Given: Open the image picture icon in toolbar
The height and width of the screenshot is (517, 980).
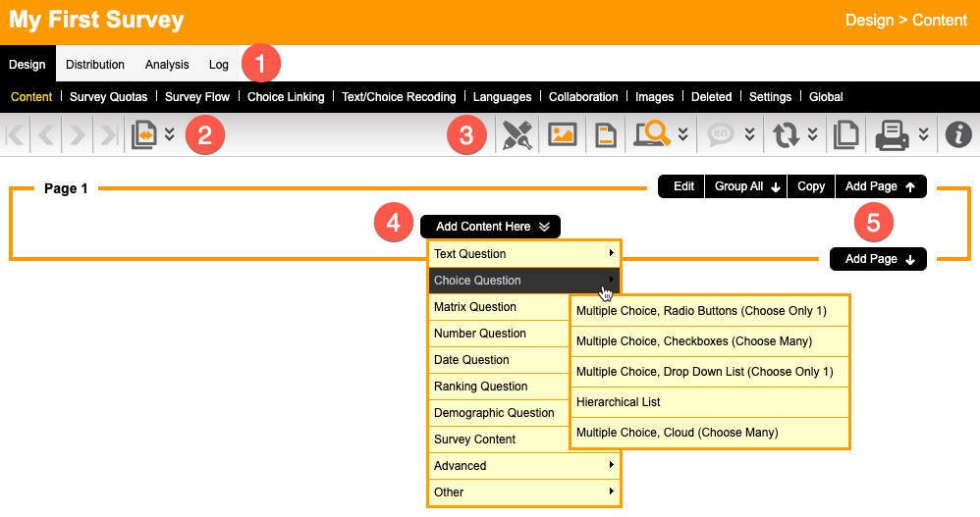Looking at the screenshot, I should click(x=562, y=135).
